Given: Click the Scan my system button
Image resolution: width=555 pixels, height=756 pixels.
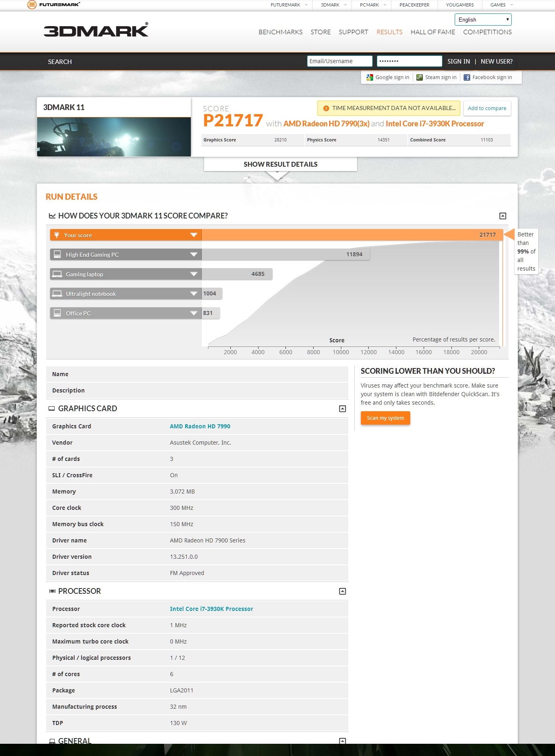Looking at the screenshot, I should (385, 418).
